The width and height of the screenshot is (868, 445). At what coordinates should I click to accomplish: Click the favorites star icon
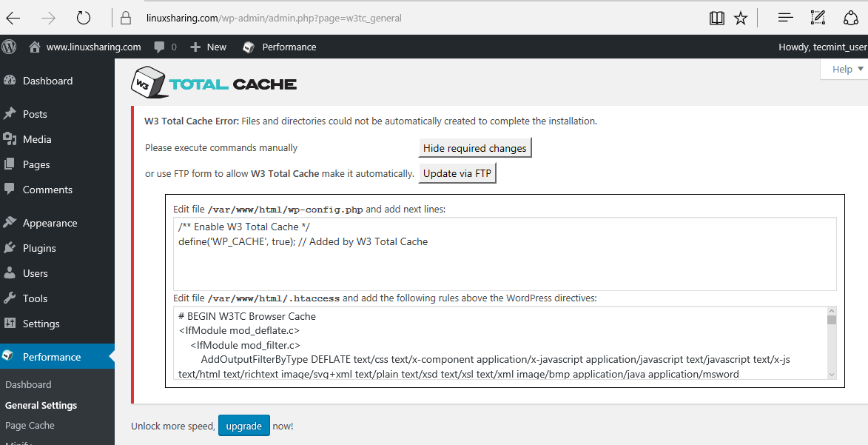(x=740, y=18)
